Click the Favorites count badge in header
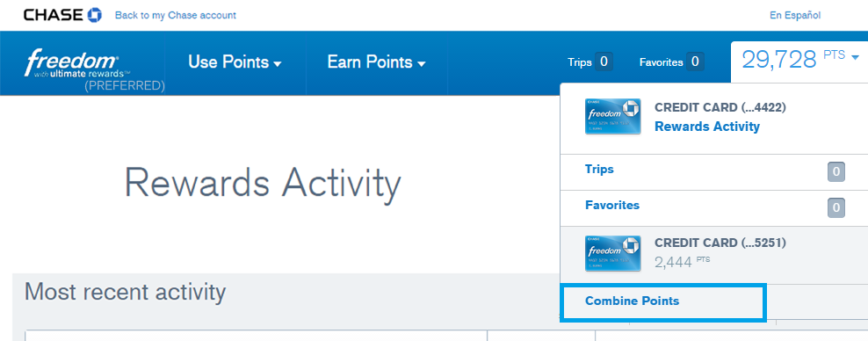 tap(695, 62)
